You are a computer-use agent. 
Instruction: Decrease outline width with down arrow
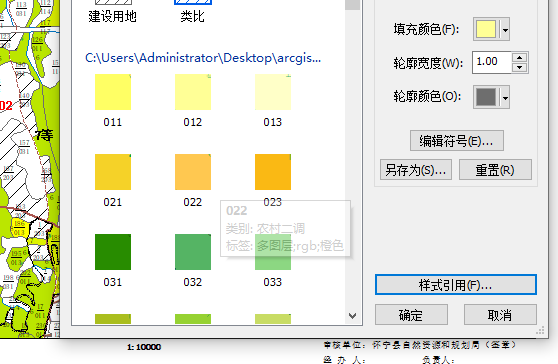(520, 67)
